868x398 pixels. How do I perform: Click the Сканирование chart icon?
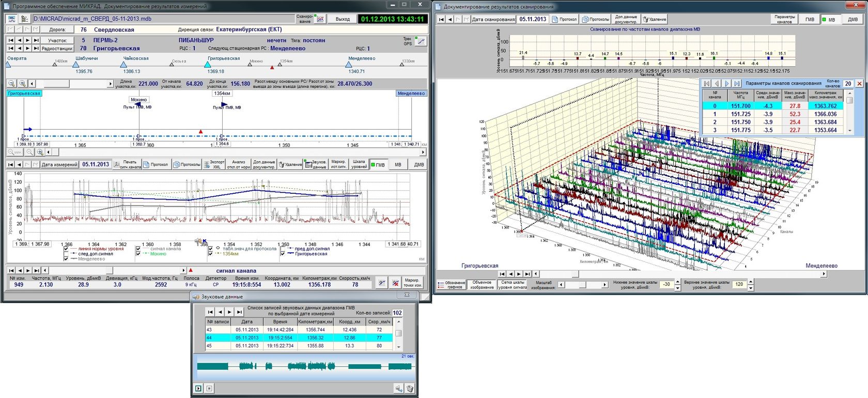(x=320, y=19)
